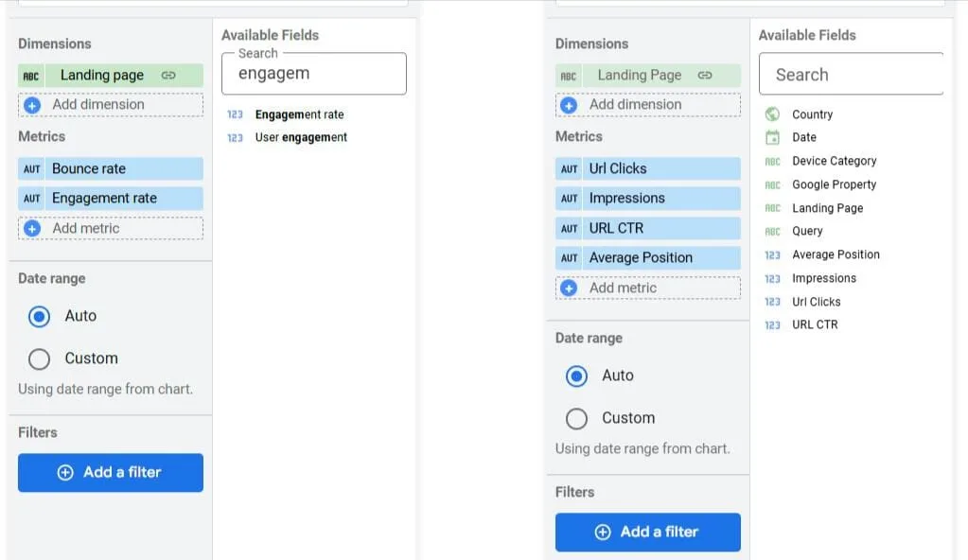This screenshot has width=968, height=560.
Task: Click search field containing engagem
Action: click(313, 74)
